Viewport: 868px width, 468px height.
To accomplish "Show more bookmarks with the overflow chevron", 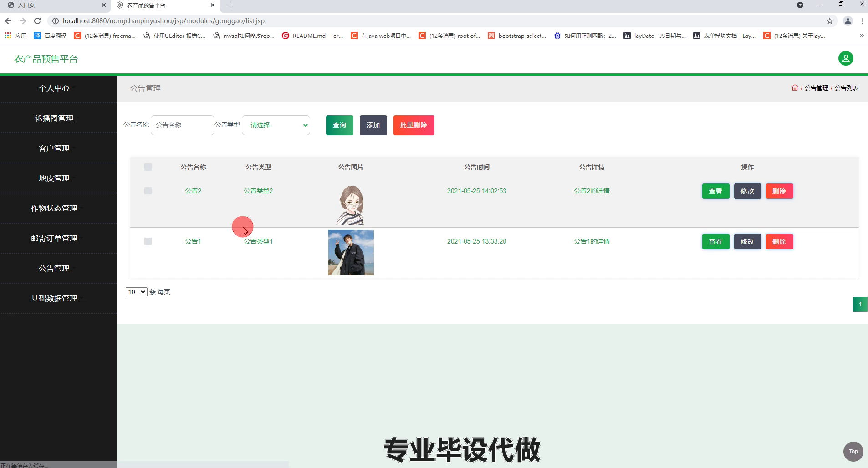I will coord(862,36).
